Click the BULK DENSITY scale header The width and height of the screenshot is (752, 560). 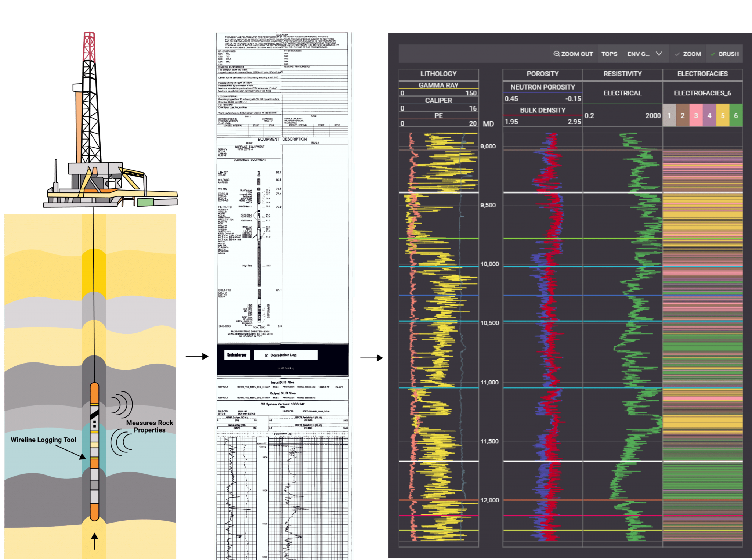point(543,110)
